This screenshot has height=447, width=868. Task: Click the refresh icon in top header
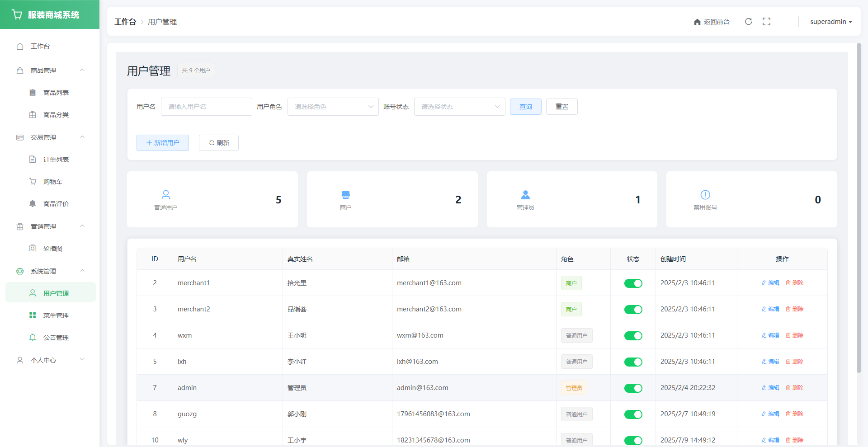[x=748, y=22]
